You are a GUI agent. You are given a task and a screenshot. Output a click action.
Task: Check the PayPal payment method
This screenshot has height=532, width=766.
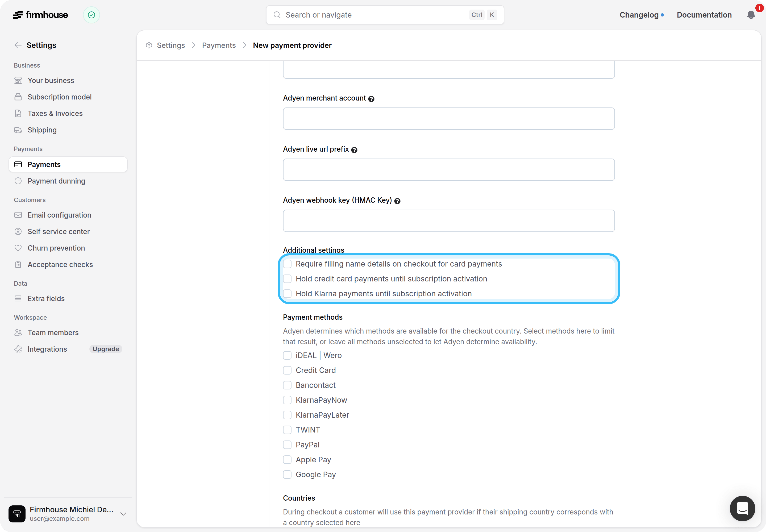[287, 445]
